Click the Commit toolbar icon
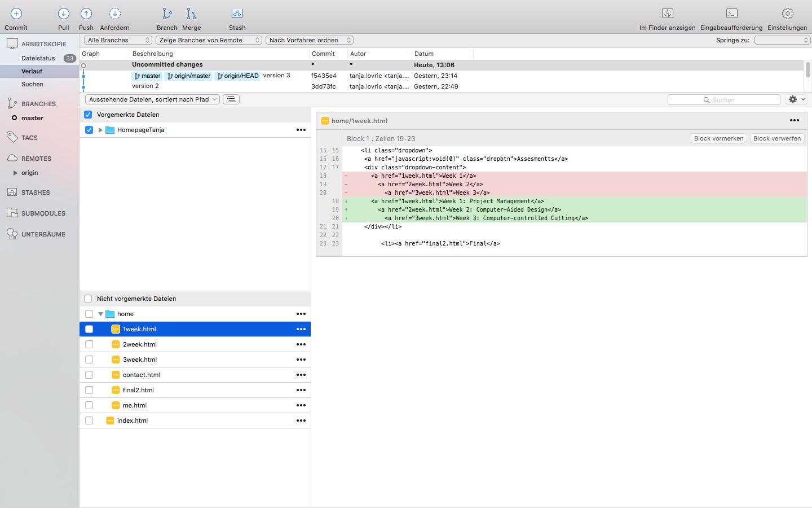812x508 pixels. click(x=16, y=14)
